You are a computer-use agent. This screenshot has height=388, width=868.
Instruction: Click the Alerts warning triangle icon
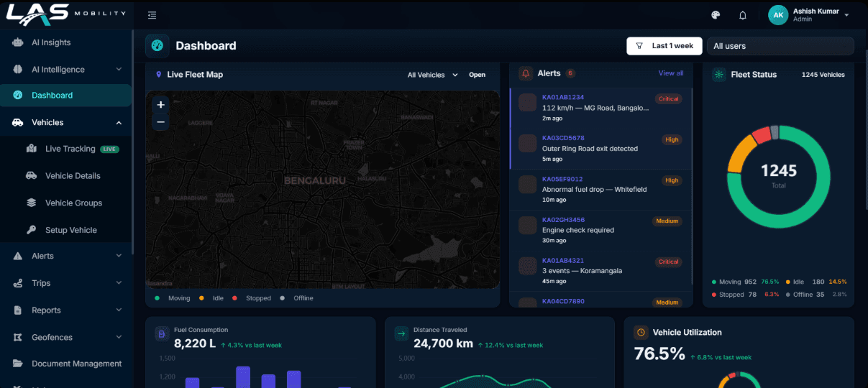click(x=18, y=256)
